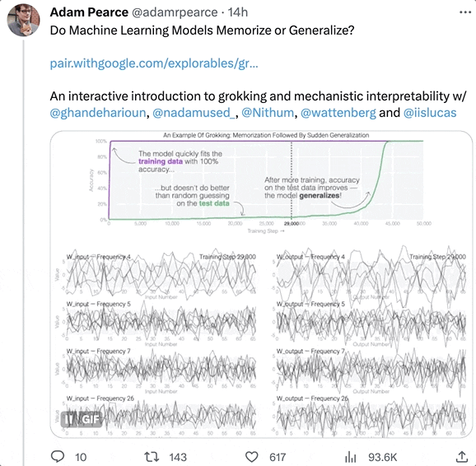Screen dimensions: 476x466
Task: Open the three-dot more options menu
Action: tap(465, 12)
